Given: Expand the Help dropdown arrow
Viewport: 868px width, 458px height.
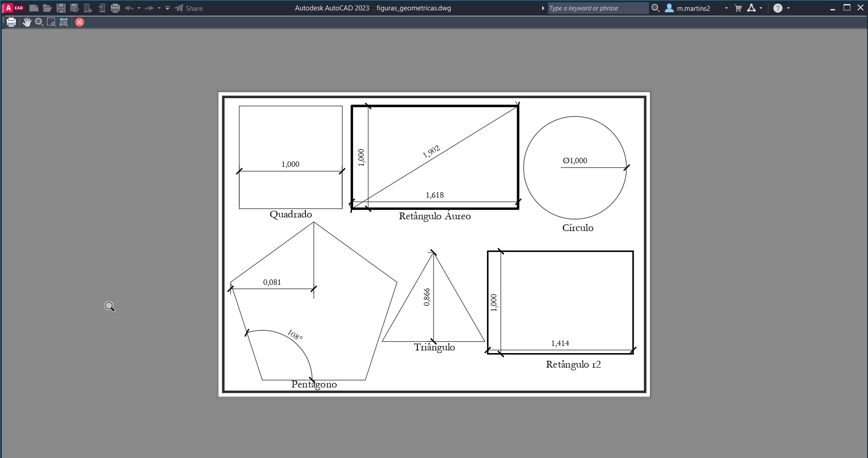Looking at the screenshot, I should pos(788,8).
